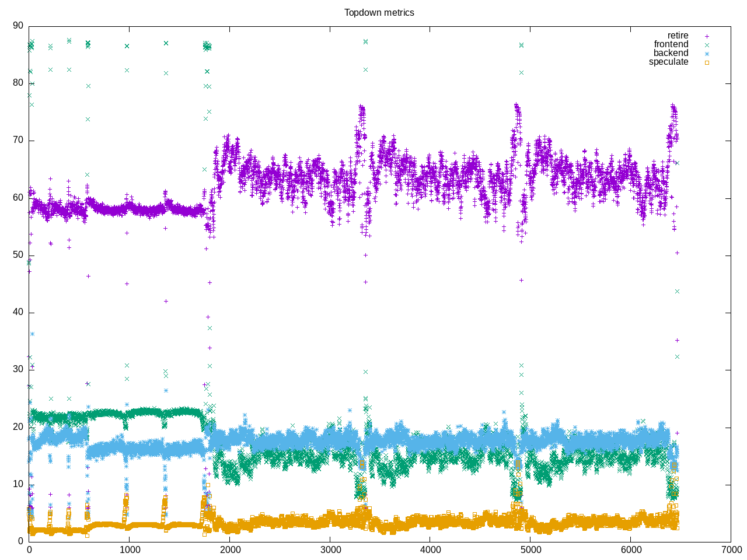This screenshot has width=747, height=560.
Task: Click the blue asterisk marker beside backend
Action: point(707,54)
